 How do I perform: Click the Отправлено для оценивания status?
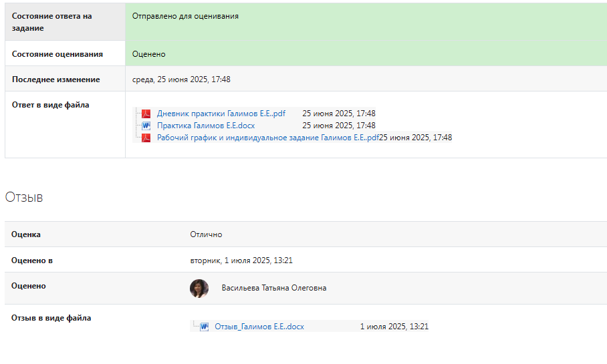coord(185,15)
